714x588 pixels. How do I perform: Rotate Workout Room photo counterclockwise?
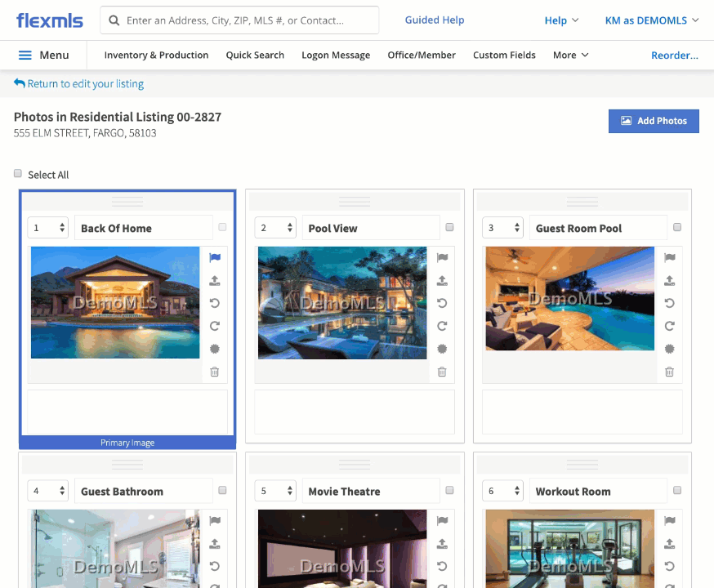[x=669, y=566]
